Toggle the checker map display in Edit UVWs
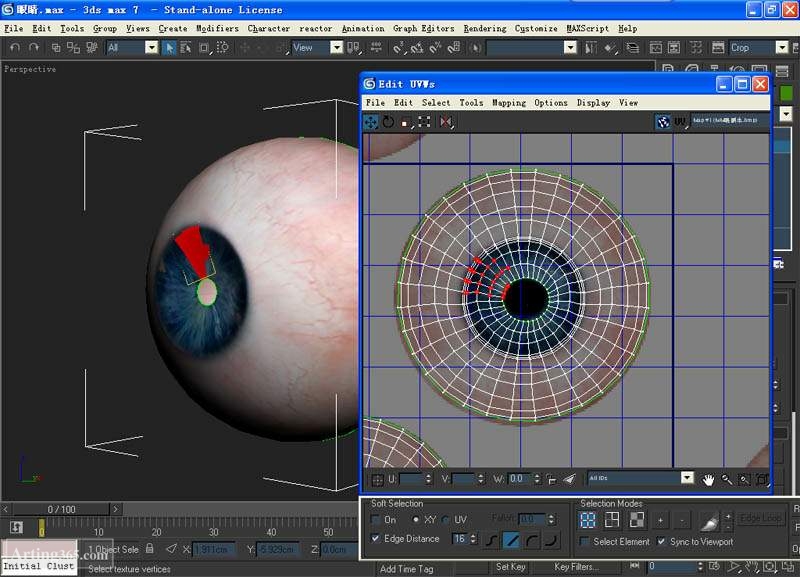Image resolution: width=800 pixels, height=577 pixels. coord(663,121)
